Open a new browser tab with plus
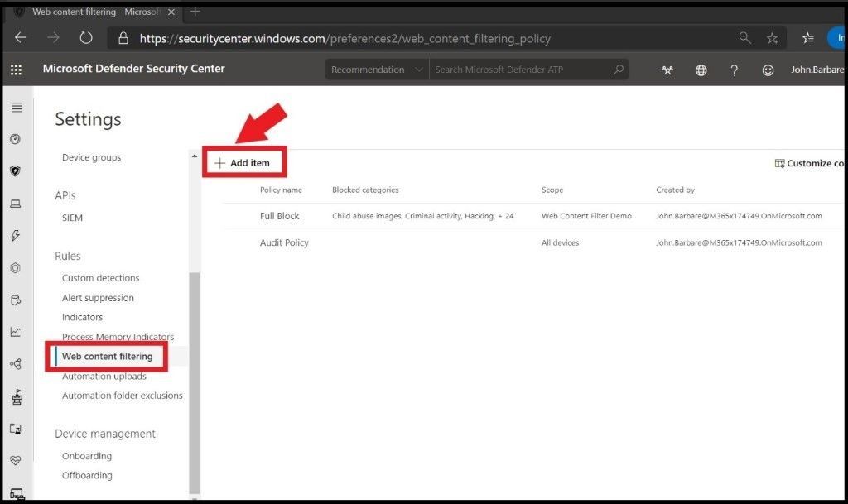Viewport: 848px width, 504px height. pyautogui.click(x=195, y=12)
